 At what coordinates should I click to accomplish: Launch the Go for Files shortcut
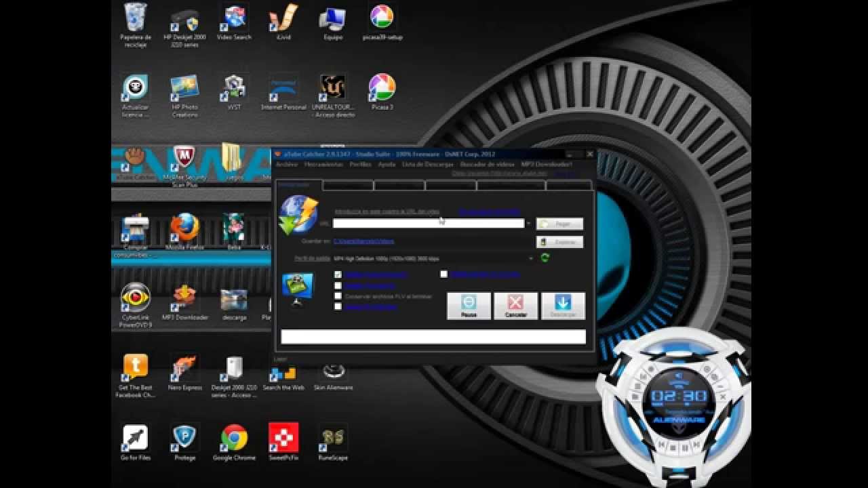(x=135, y=443)
